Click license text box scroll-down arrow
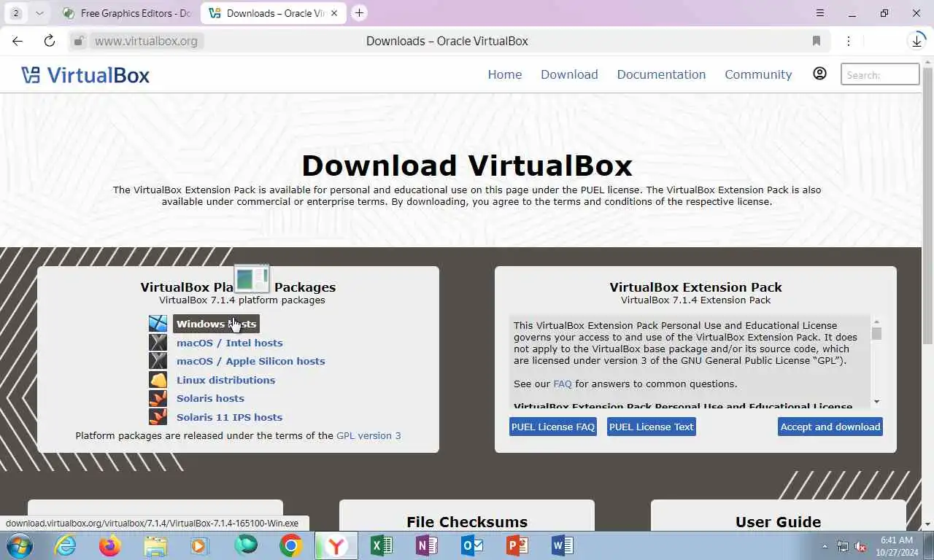The height and width of the screenshot is (560, 934). (876, 402)
